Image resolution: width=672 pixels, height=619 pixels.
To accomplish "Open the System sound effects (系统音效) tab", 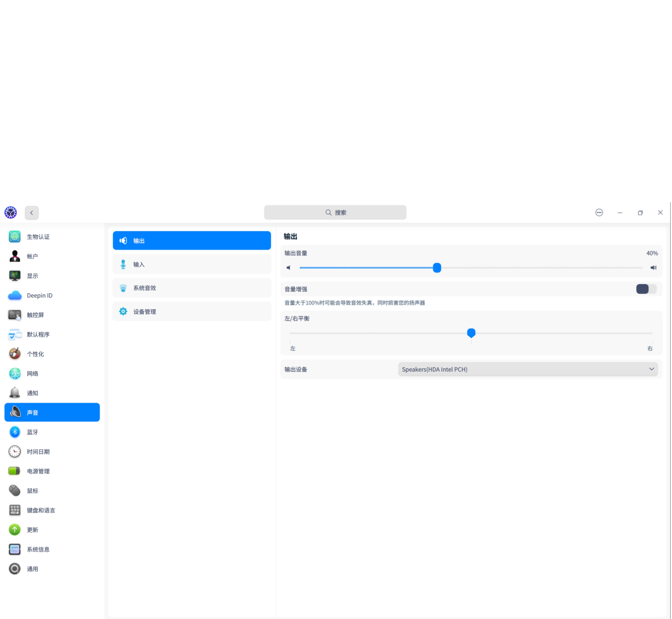I will (192, 288).
